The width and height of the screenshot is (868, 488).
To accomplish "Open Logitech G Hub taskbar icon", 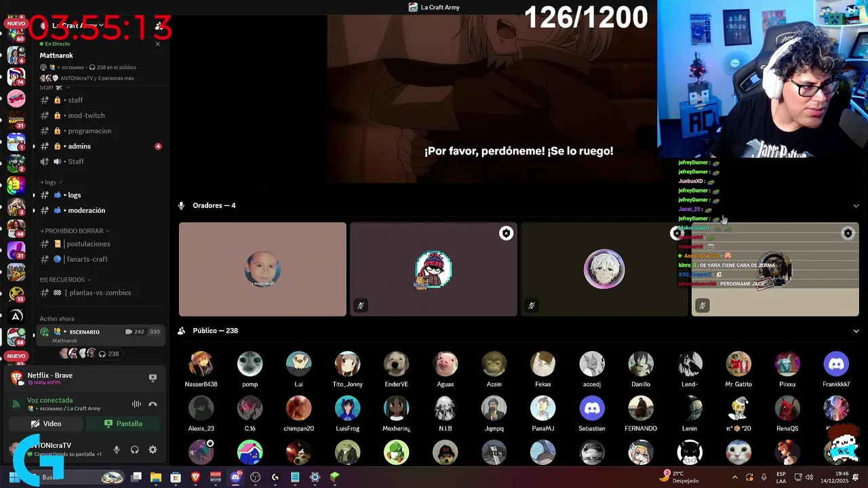I will point(275,477).
